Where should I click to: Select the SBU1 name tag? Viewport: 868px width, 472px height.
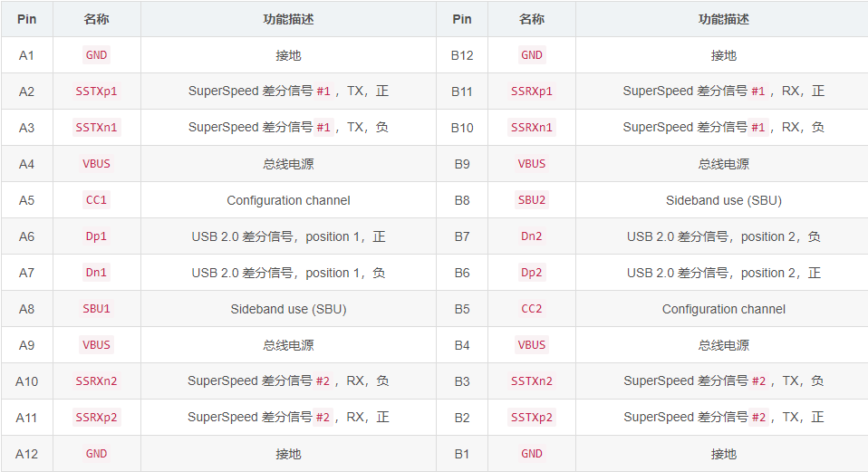point(96,309)
